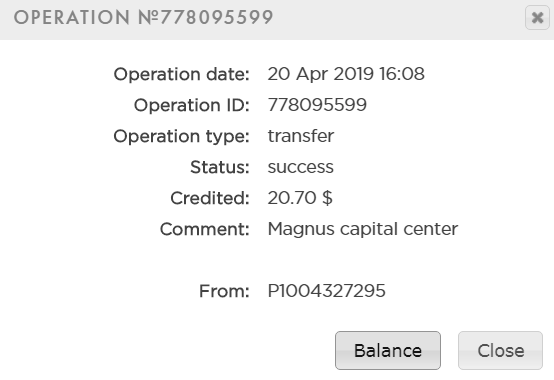554x380 pixels.
Task: Select the comment text Magnus capital center
Action: click(363, 229)
